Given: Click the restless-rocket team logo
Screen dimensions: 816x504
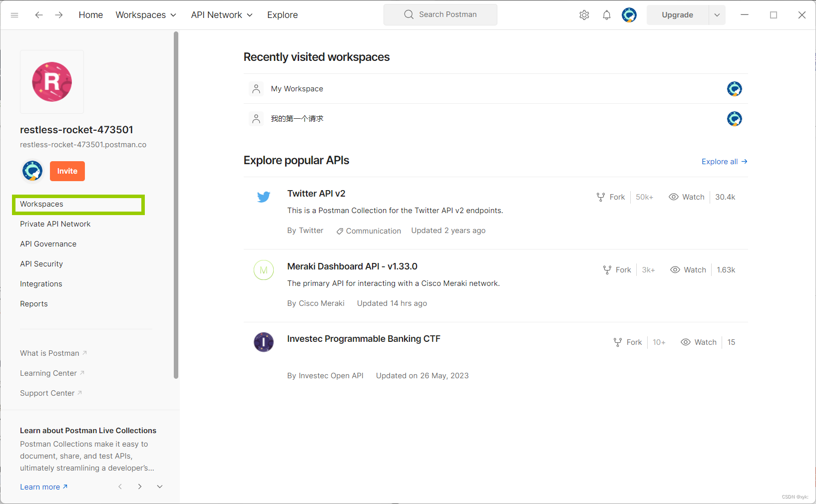Looking at the screenshot, I should [x=52, y=82].
